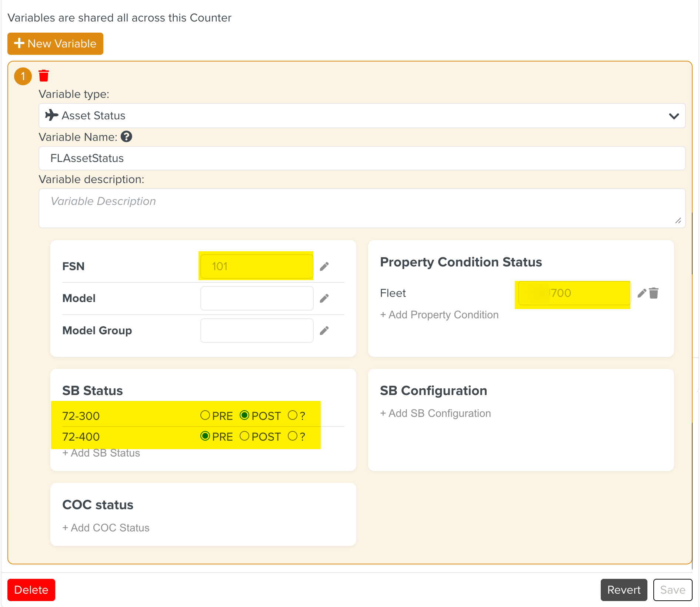
Task: Add an SB Configuration
Action: (x=436, y=413)
